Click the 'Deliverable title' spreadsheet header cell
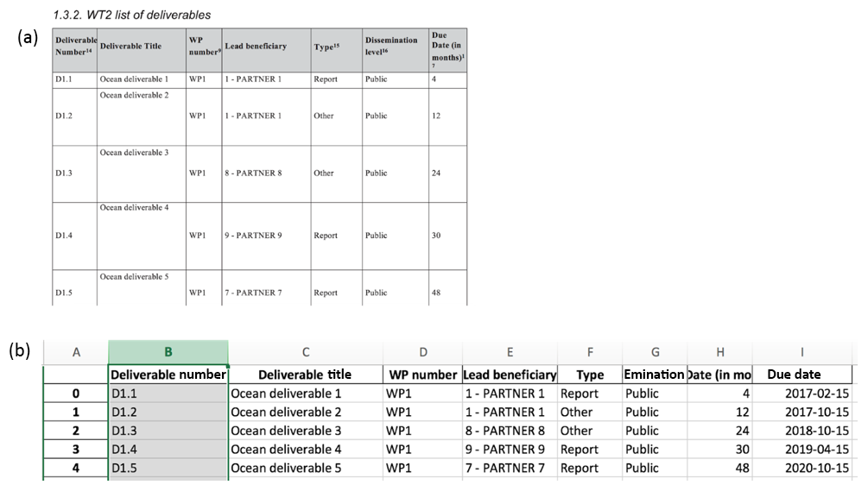The width and height of the screenshot is (868, 491). [306, 375]
